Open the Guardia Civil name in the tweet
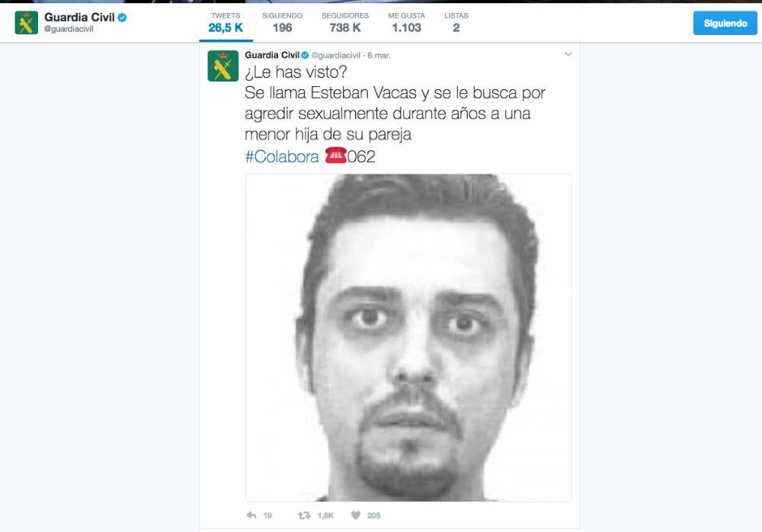 click(x=272, y=55)
